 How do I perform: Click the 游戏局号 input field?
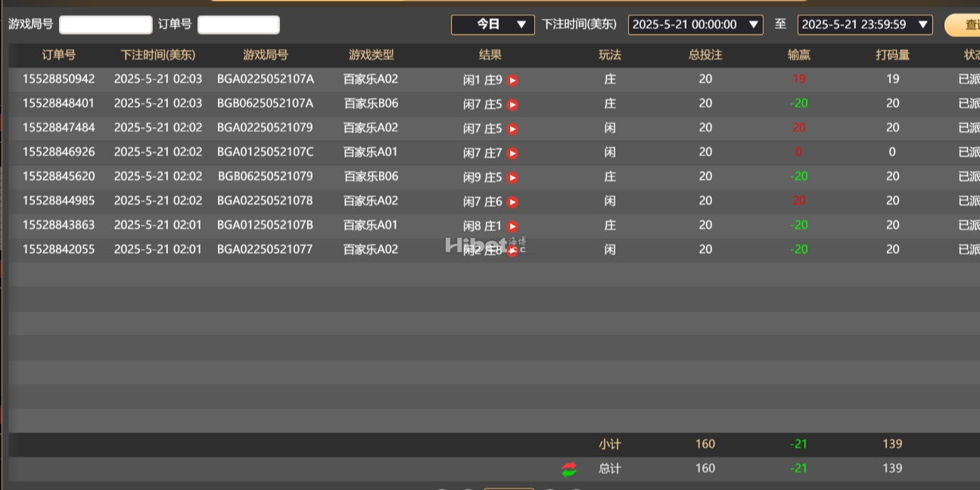(x=105, y=25)
